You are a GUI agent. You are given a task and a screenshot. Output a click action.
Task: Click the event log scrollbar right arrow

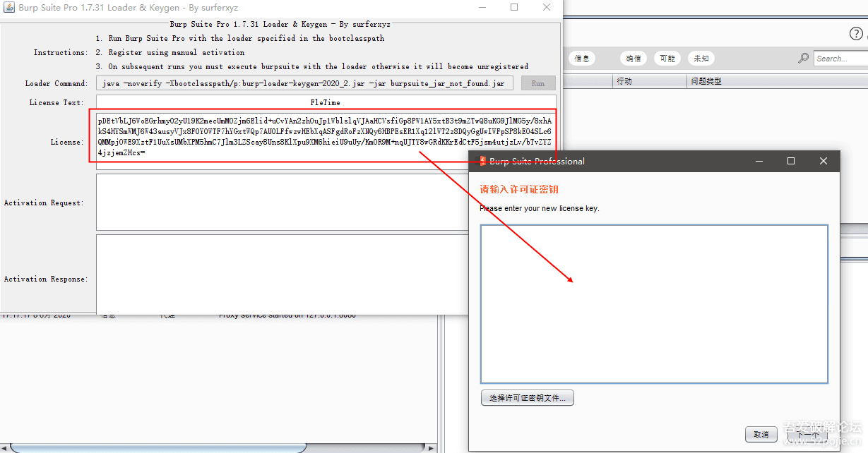431,448
